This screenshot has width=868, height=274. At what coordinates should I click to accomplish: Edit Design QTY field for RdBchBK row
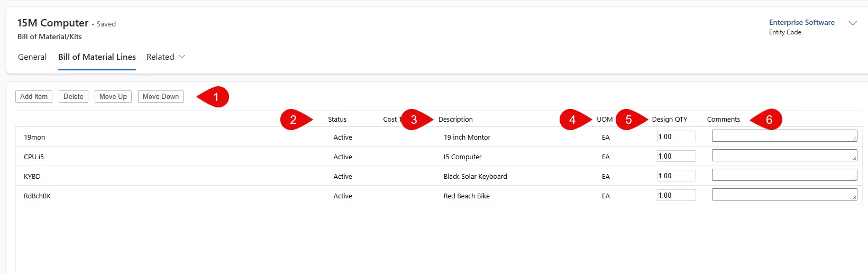click(676, 195)
